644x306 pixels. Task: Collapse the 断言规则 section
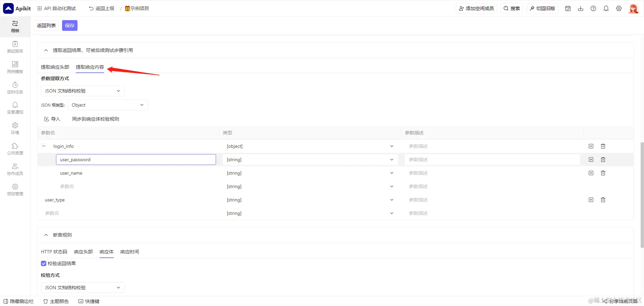(46, 235)
